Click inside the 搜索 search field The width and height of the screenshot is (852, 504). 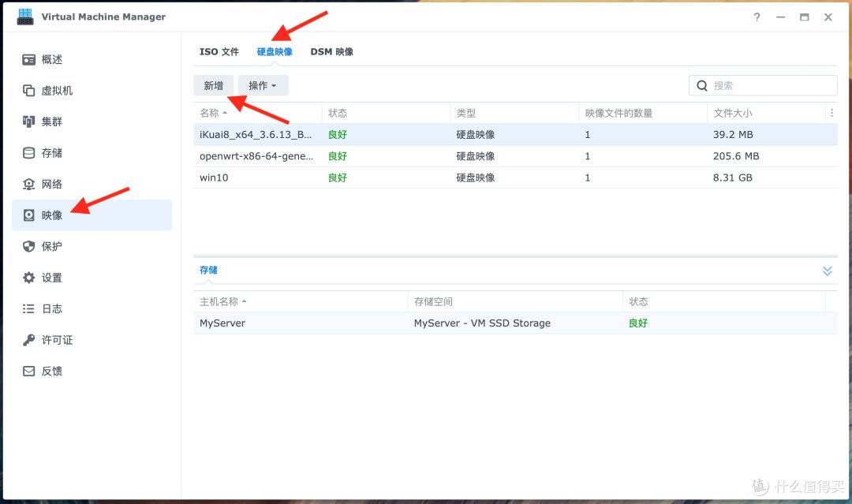tap(761, 84)
